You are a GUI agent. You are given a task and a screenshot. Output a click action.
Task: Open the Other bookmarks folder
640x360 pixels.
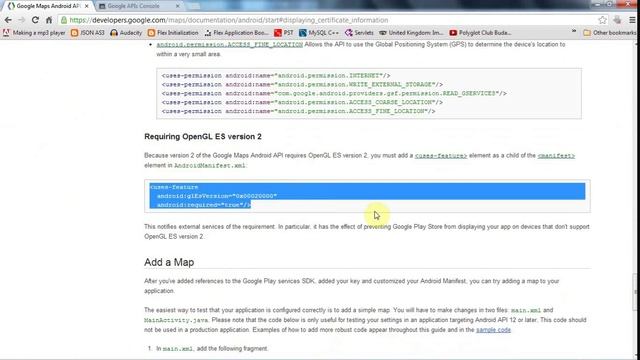click(610, 33)
